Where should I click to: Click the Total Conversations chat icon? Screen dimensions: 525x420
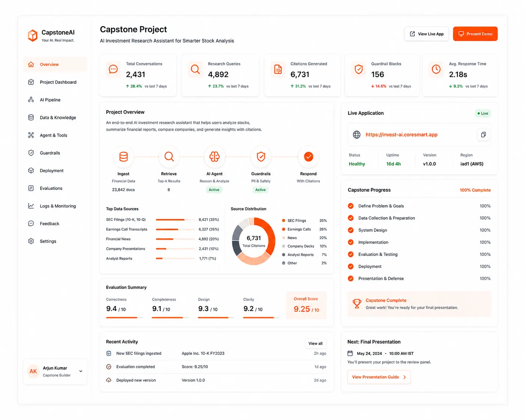tap(113, 69)
